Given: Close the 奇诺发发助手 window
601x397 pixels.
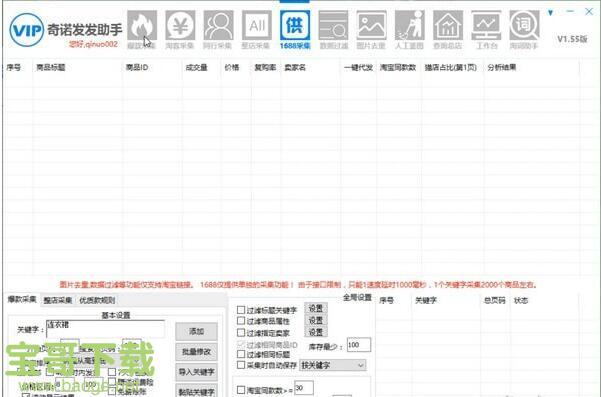Looking at the screenshot, I should tap(589, 12).
